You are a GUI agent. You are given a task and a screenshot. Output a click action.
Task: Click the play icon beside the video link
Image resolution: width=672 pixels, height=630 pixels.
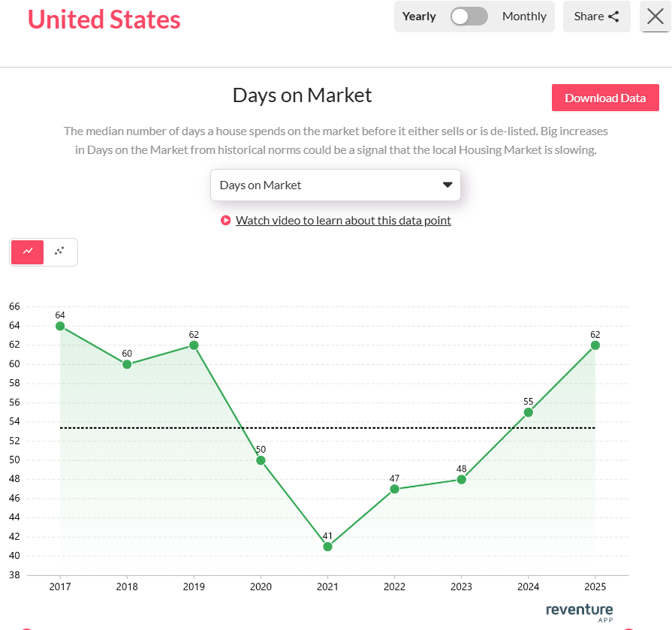(x=225, y=220)
